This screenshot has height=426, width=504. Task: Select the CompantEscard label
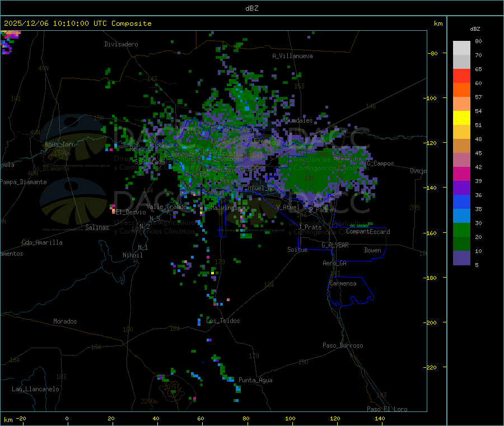pyautogui.click(x=368, y=232)
